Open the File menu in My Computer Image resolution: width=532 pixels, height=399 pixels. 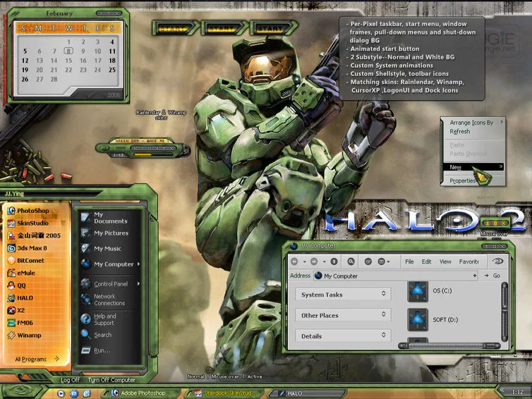409,262
